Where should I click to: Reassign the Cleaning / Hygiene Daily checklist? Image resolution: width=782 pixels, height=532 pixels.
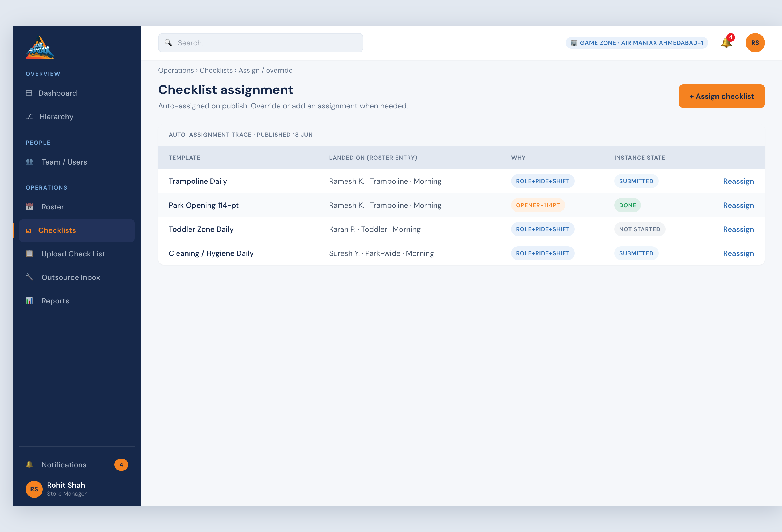click(x=738, y=253)
